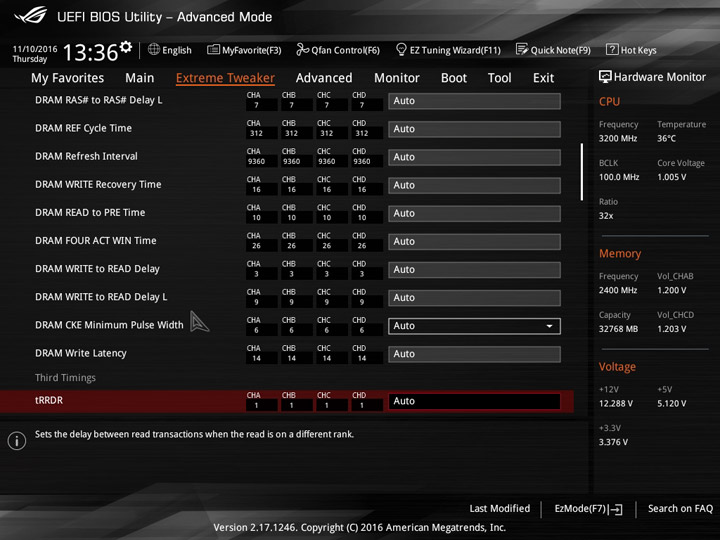This screenshot has height=540, width=720.
Task: Switch to the Tool tab
Action: click(500, 78)
